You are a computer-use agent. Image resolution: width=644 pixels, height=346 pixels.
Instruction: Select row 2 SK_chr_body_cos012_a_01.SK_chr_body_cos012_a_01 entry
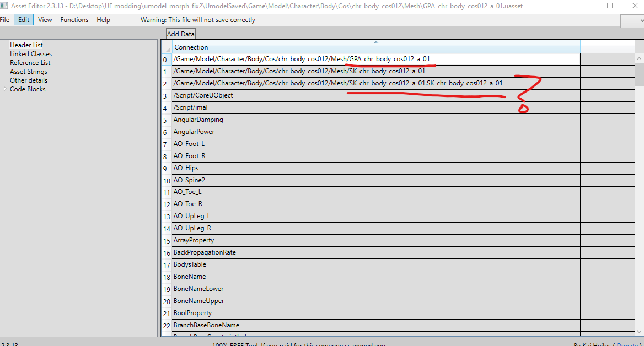click(x=376, y=83)
